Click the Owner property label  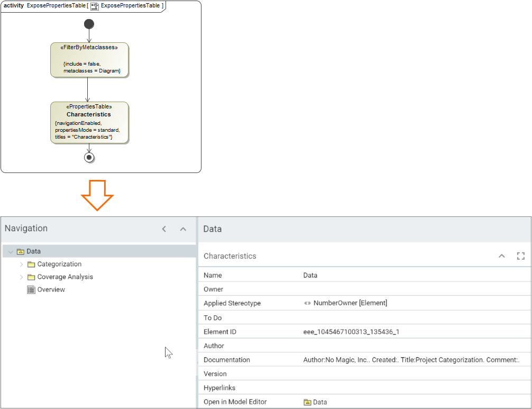tap(214, 289)
